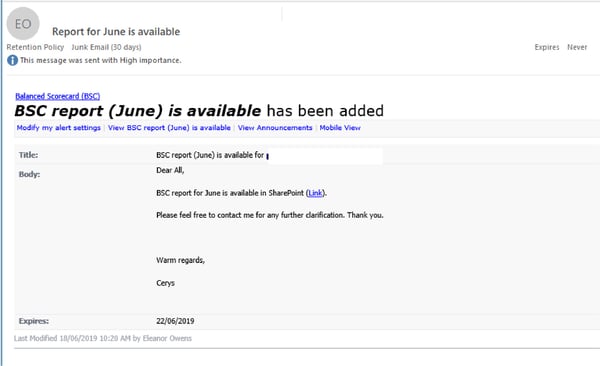Click Last Modified by Eleanor Owens text
Screen dimensions: 600x366
point(103,338)
